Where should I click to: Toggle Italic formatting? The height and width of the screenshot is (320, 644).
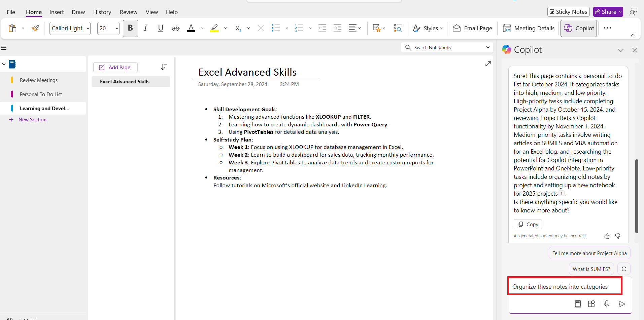(x=145, y=28)
